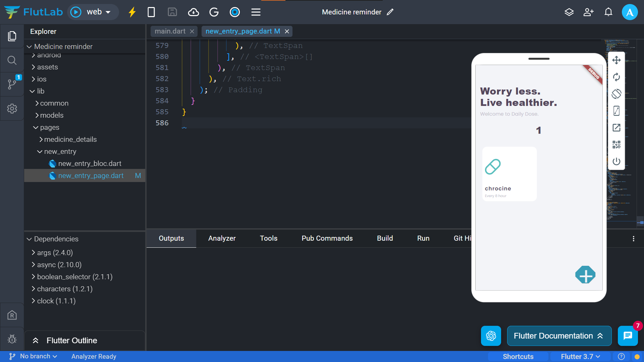Expand the boolean_selector dependency entry
This screenshot has width=644, height=362.
(x=33, y=276)
